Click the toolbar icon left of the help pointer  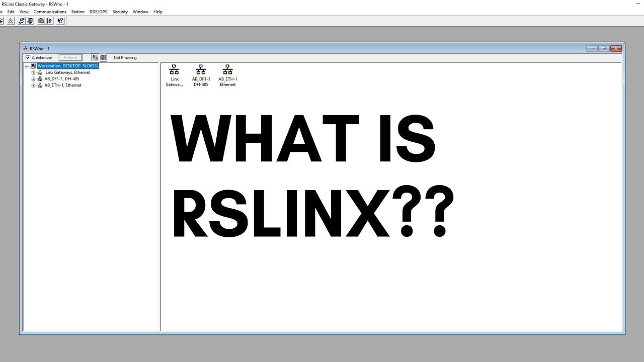click(49, 21)
